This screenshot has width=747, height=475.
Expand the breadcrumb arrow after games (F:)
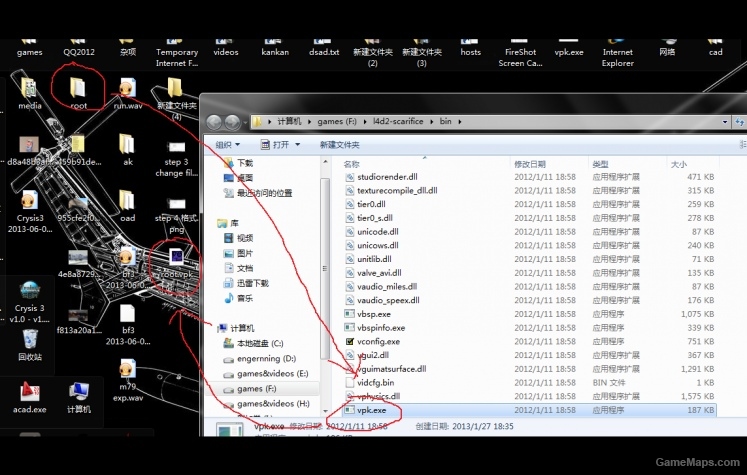(364, 121)
